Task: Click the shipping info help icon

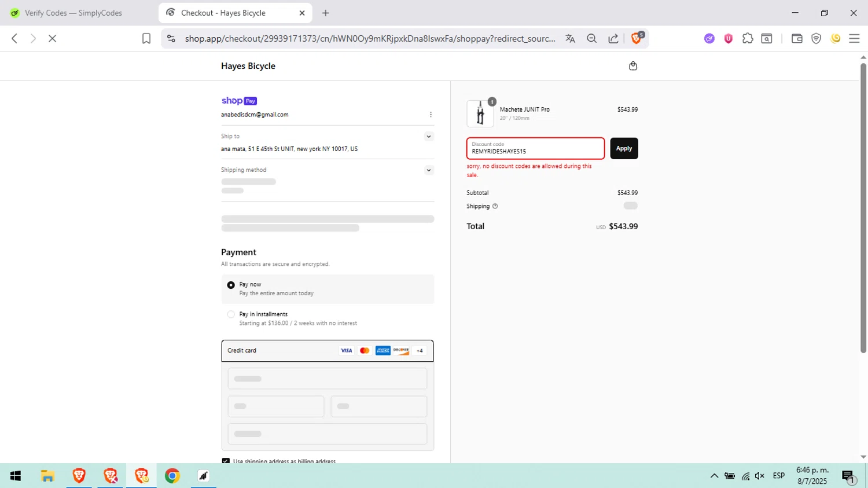Action: click(x=495, y=206)
